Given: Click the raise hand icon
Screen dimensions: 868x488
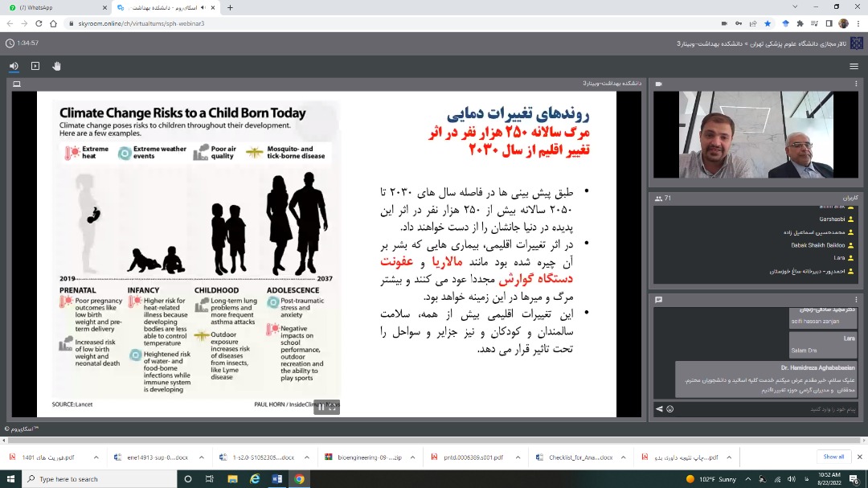Looking at the screenshot, I should 56,66.
